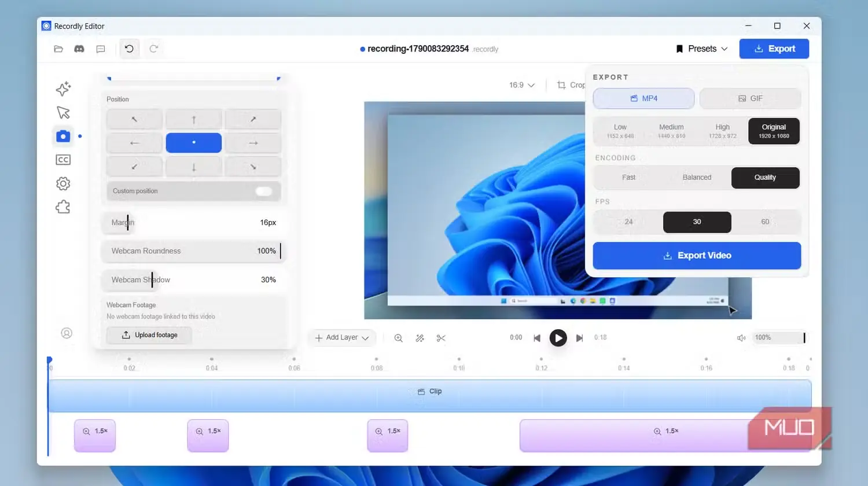Adjust the Margin slider
This screenshot has width=868, height=486.
point(194,223)
